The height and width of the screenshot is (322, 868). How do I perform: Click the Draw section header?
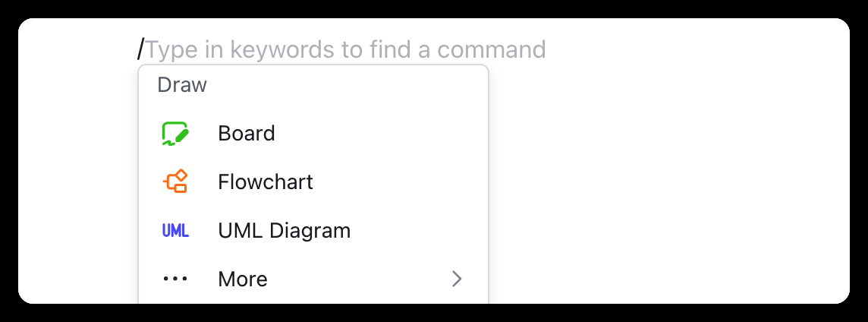[182, 85]
